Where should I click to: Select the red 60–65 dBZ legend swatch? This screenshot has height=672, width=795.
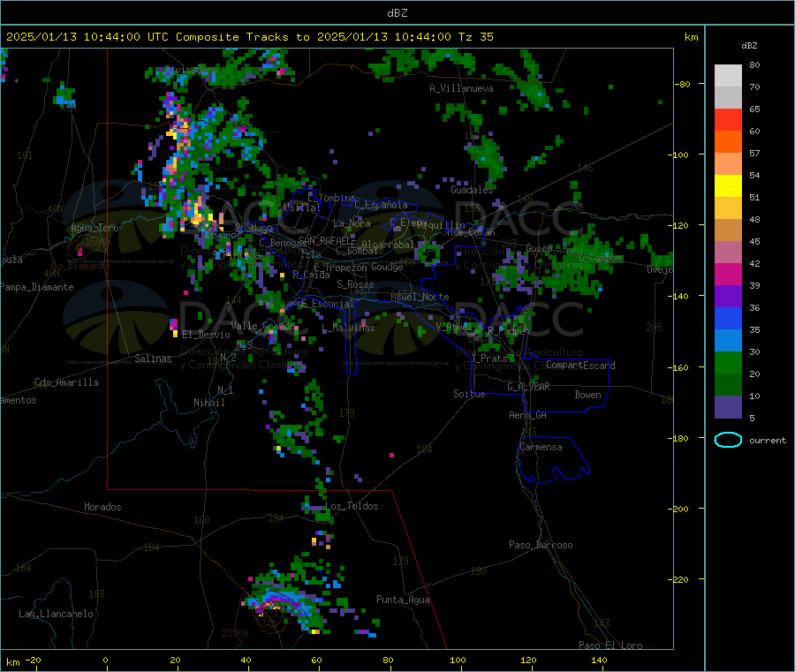coord(728,119)
